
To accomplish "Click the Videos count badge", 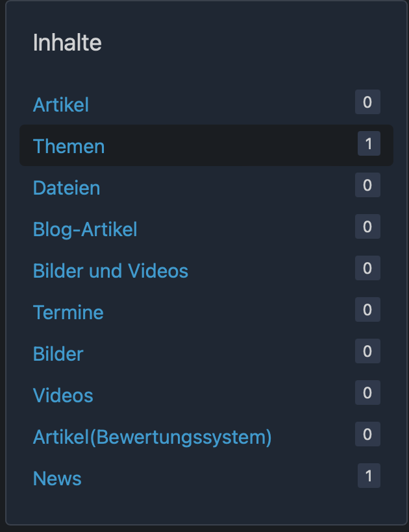I will tap(367, 393).
